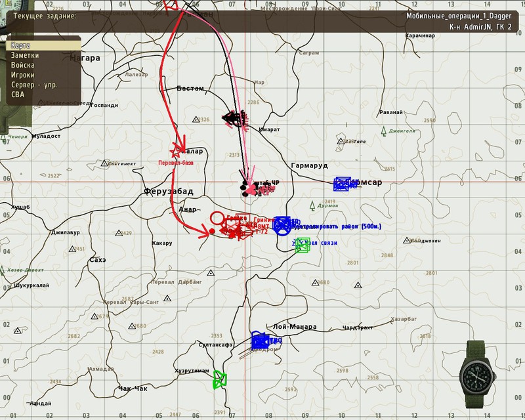The image size is (525, 420).
Task: Select blue airfield marker at Лой-Манара
Action: [x=261, y=341]
